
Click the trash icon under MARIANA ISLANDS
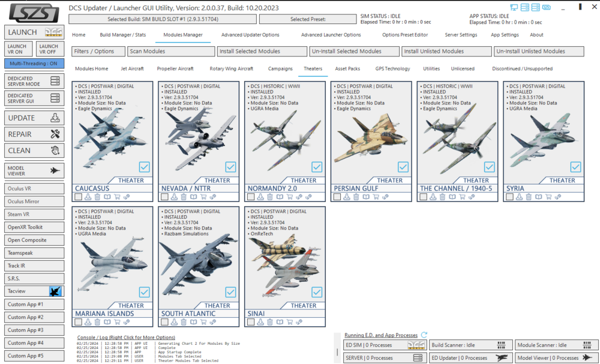pyautogui.click(x=98, y=322)
